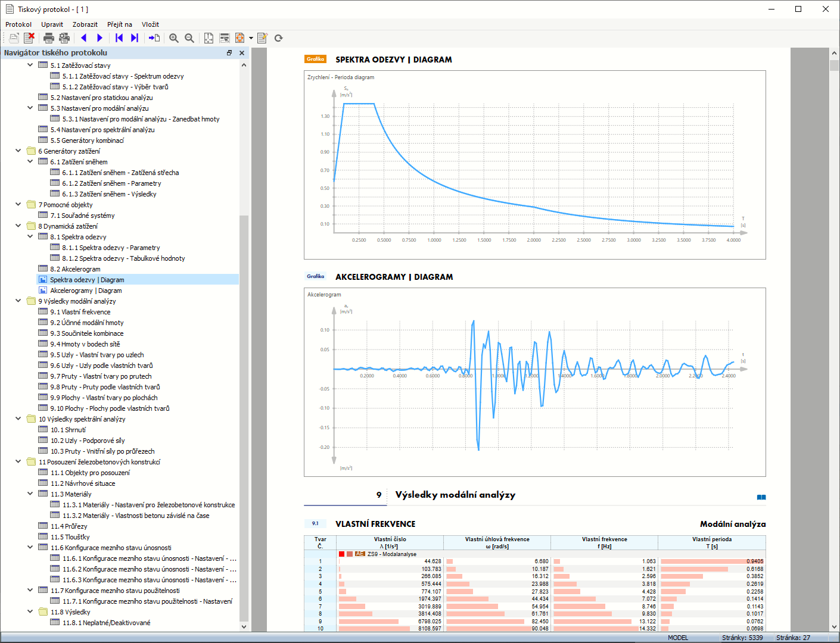Select 5.4 Nastavení pro spektrální analýzu
This screenshot has height=643, width=840.
pyautogui.click(x=102, y=130)
